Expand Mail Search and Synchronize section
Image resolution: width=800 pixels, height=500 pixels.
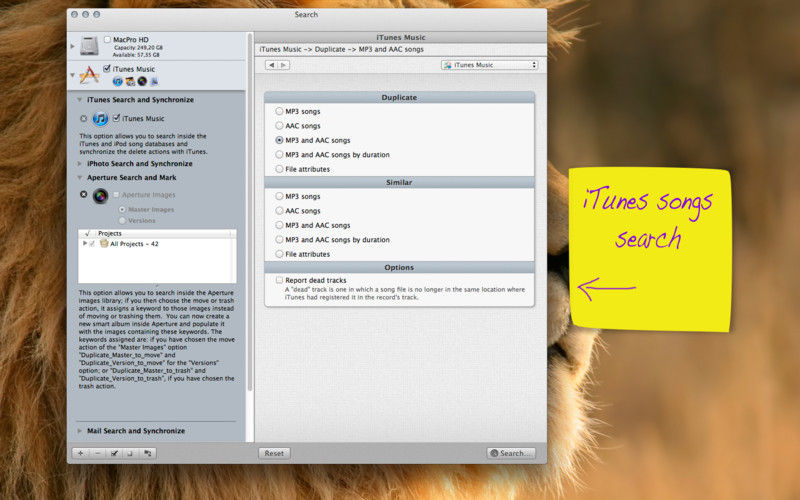(80, 431)
